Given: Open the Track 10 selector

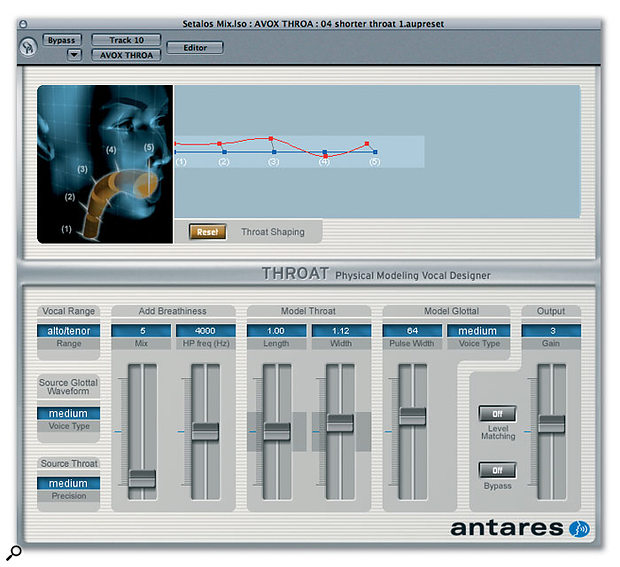Looking at the screenshot, I should click(x=126, y=40).
